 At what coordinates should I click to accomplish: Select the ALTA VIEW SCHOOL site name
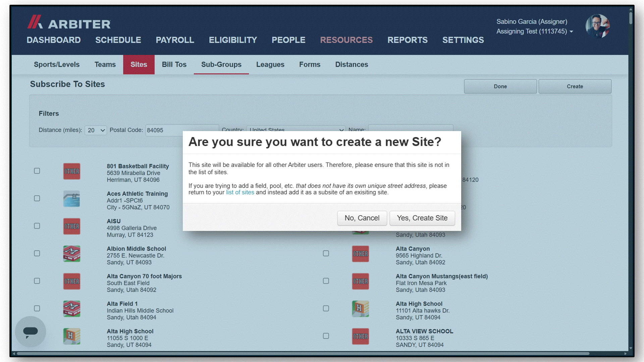pyautogui.click(x=424, y=331)
